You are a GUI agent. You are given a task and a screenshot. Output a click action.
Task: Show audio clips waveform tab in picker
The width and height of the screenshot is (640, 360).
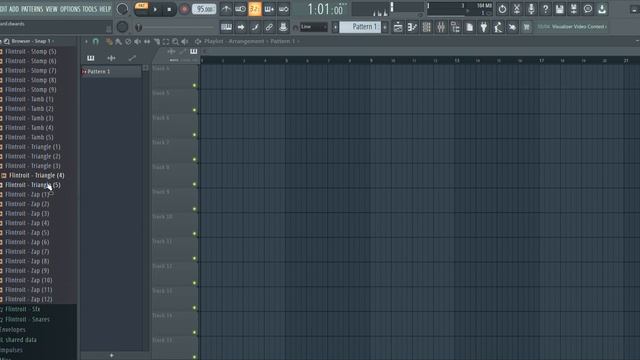(x=111, y=58)
